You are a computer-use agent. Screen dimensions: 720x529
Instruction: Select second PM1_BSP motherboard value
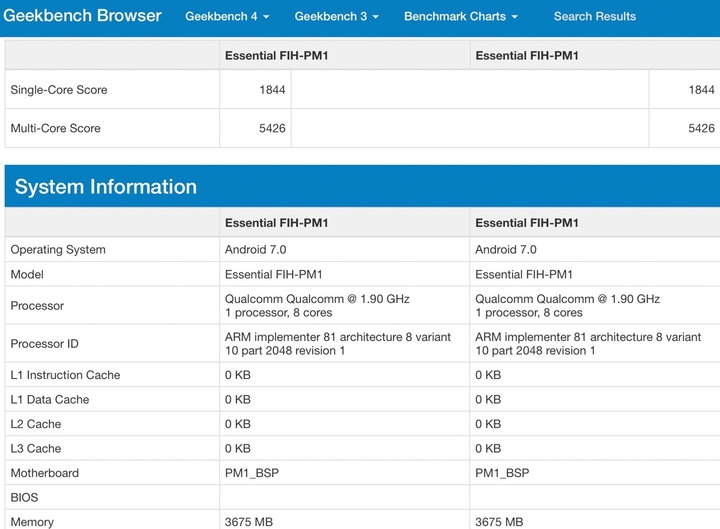click(x=502, y=473)
